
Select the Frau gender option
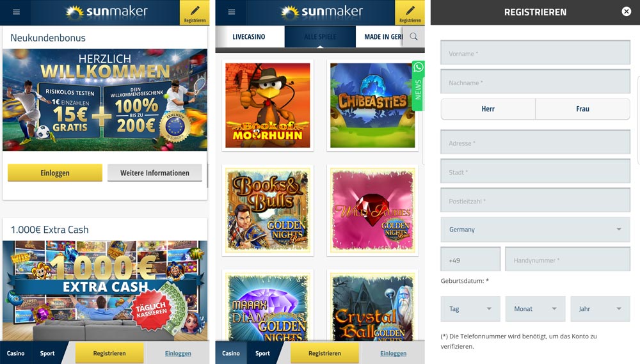coord(582,109)
